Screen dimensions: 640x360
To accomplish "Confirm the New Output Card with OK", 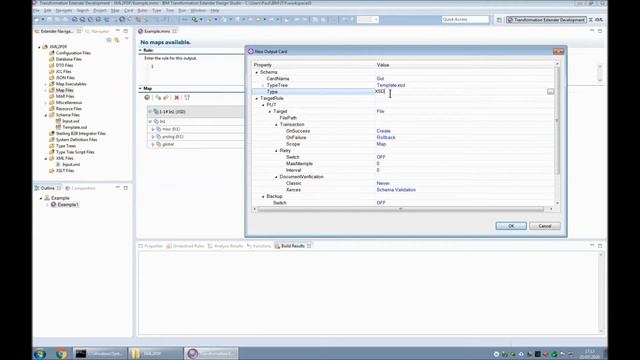I will 511,226.
